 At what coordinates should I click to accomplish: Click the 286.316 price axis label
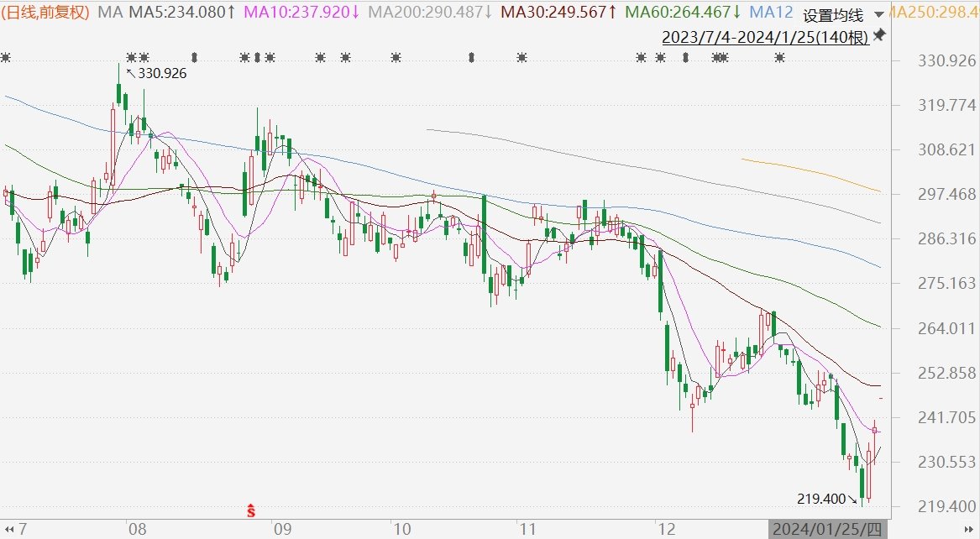pos(946,238)
